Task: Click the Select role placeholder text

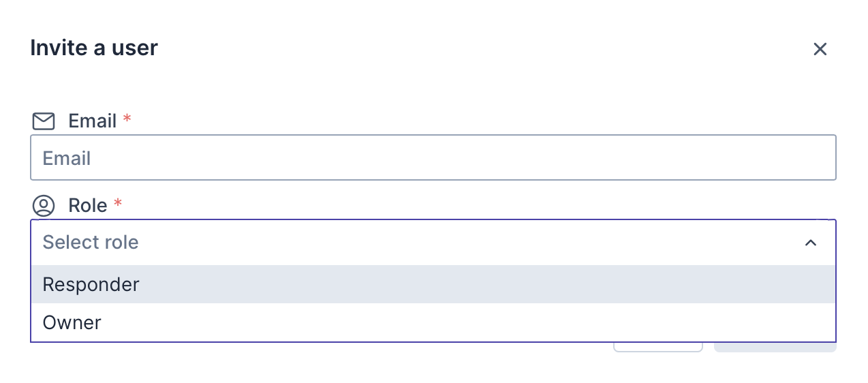Action: [91, 243]
